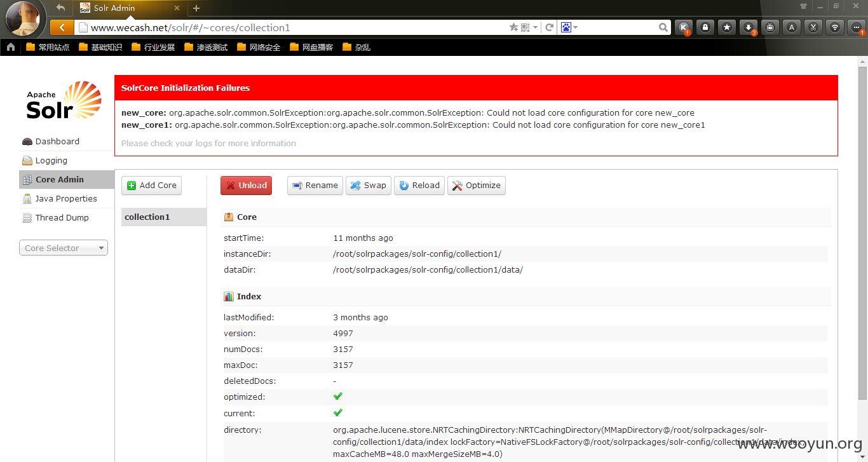Open the 网络安全 bookmark folder

pyautogui.click(x=259, y=47)
